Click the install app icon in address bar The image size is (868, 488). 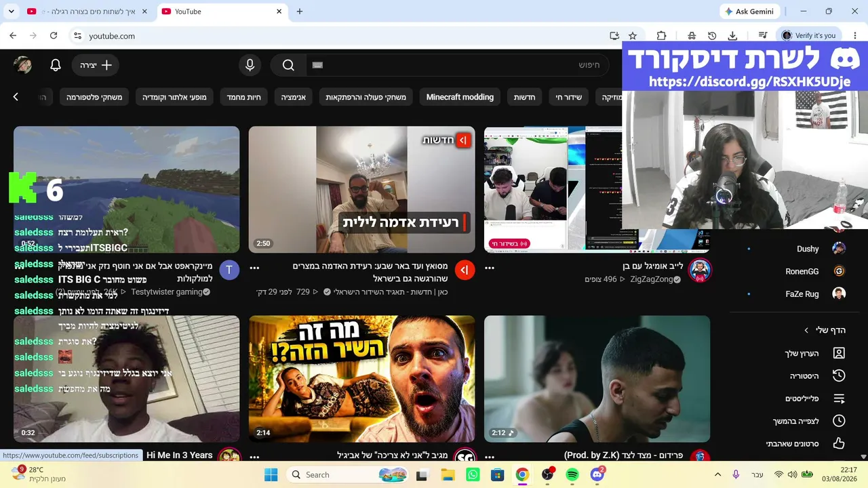pos(614,36)
